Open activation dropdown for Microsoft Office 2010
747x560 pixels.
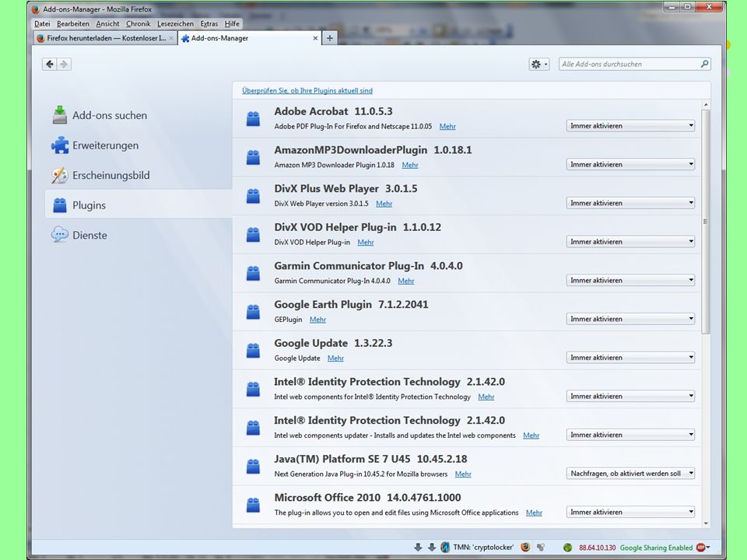[630, 512]
